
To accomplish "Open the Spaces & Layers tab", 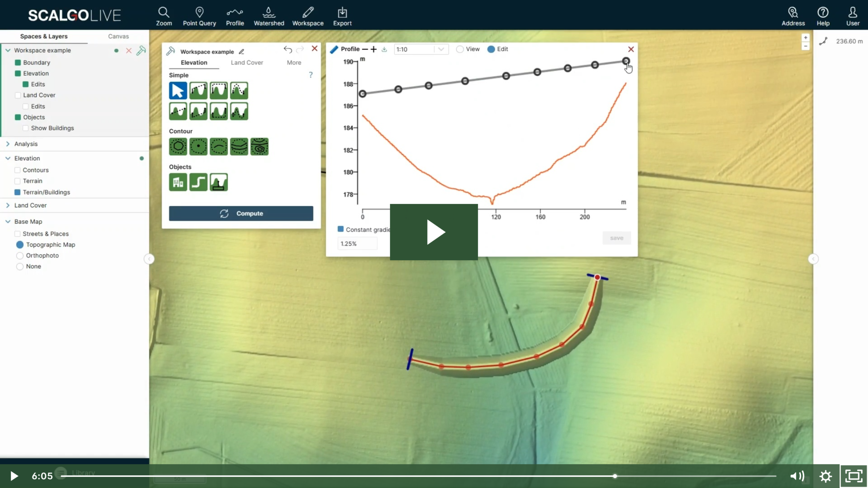I will (44, 37).
